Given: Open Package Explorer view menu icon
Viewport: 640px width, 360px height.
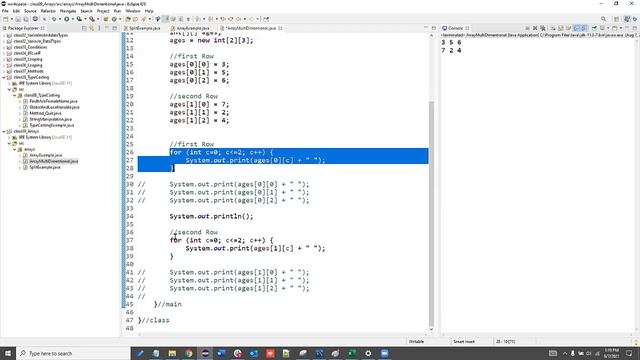Looking at the screenshot, I should [x=99, y=28].
